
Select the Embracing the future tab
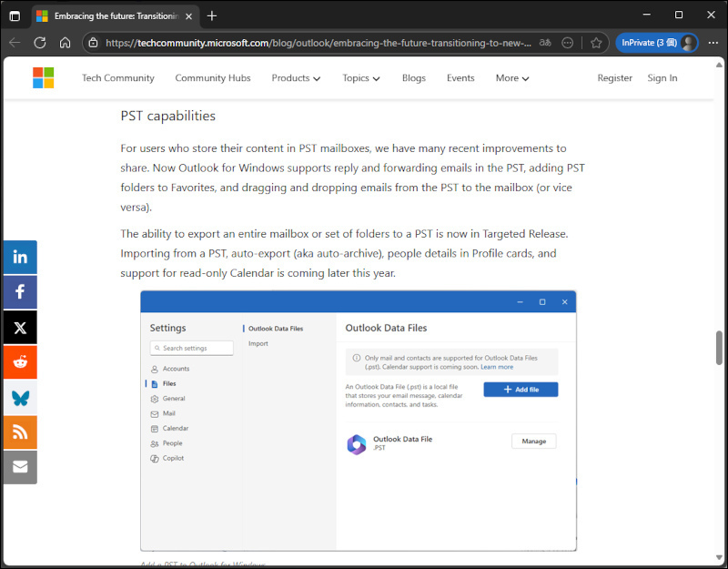[116, 16]
